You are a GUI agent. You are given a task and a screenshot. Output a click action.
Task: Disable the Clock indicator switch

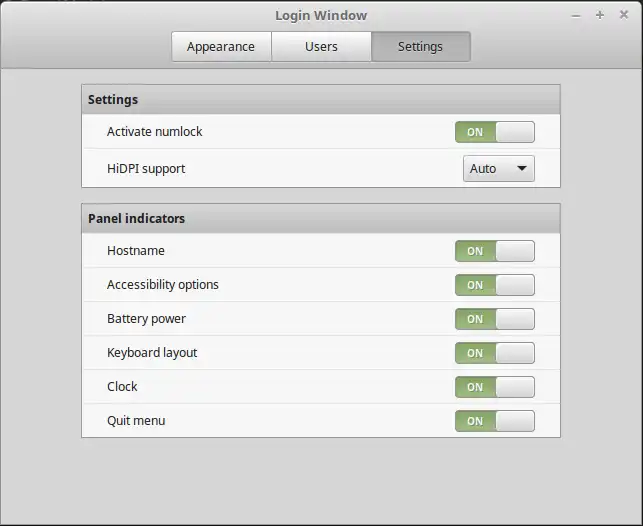point(495,387)
